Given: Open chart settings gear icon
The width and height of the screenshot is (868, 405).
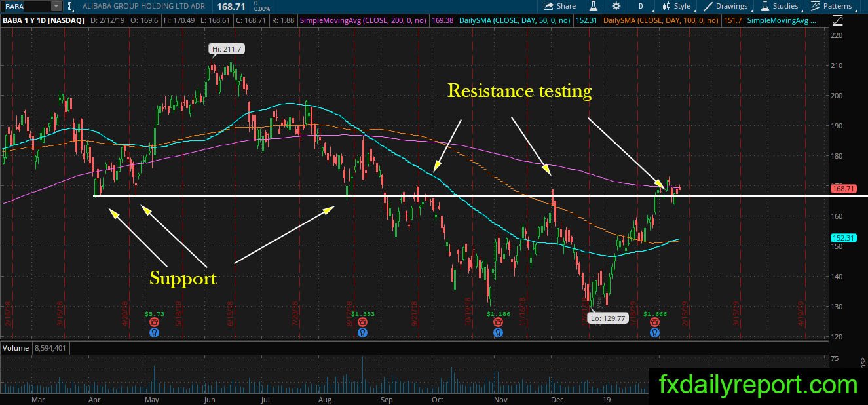Looking at the screenshot, I should [x=616, y=6].
